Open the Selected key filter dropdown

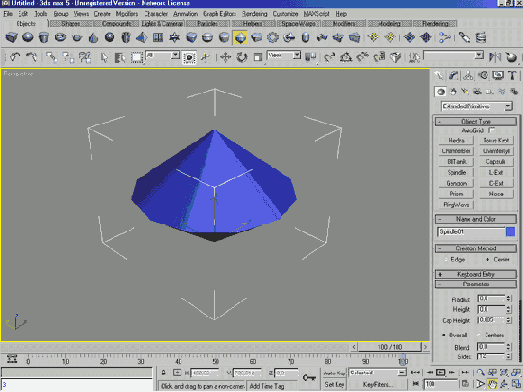(x=377, y=373)
